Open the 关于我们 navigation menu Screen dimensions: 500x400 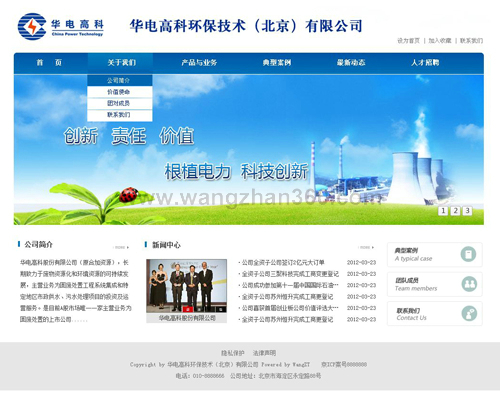click(121, 63)
